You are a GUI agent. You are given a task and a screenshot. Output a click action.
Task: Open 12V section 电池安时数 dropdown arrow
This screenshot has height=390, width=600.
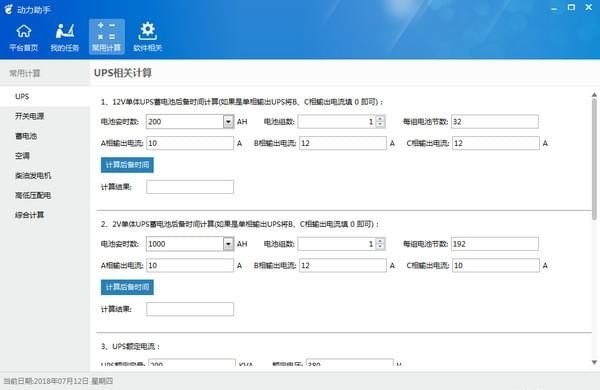(x=228, y=122)
